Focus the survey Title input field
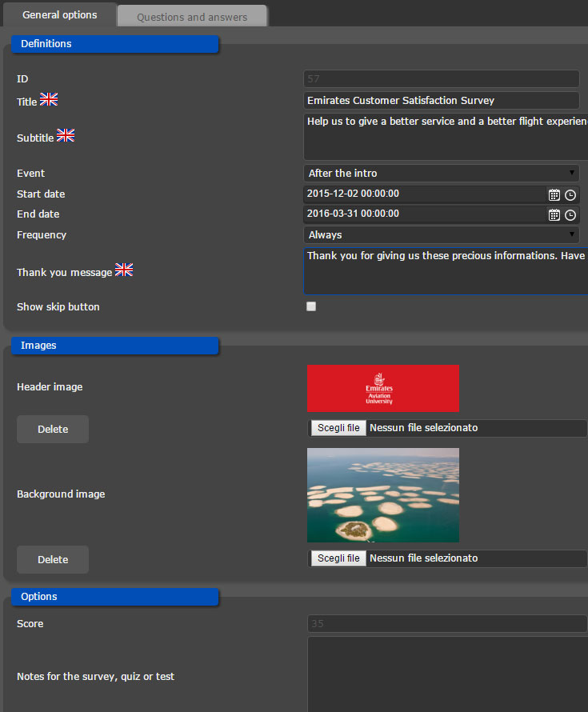Viewport: 588px width, 712px height. [441, 101]
